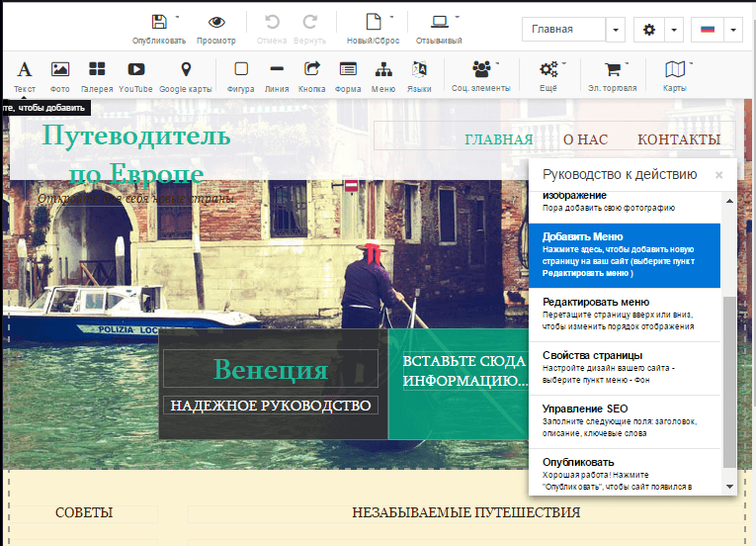Select the Путеводитель по Европе title

click(136, 154)
